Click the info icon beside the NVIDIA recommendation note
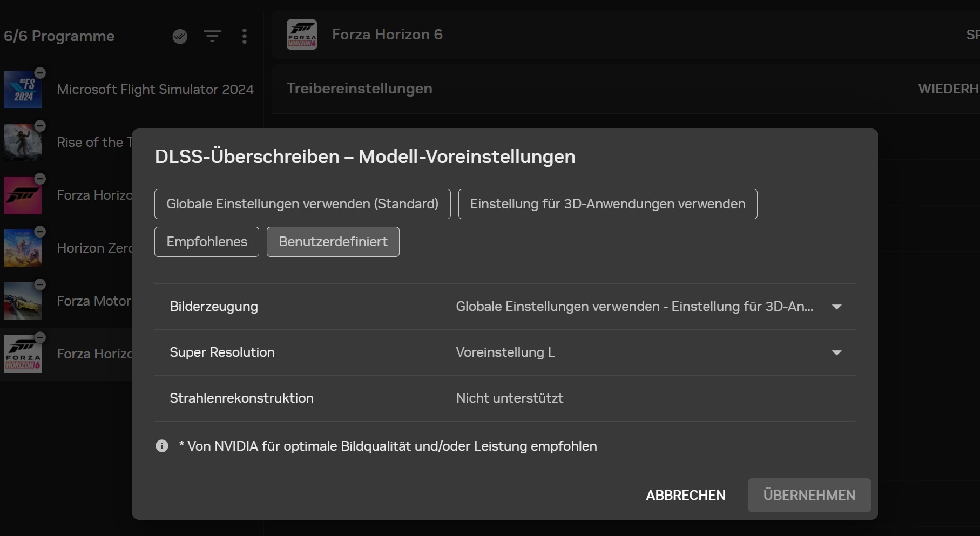The width and height of the screenshot is (980, 536). (162, 446)
